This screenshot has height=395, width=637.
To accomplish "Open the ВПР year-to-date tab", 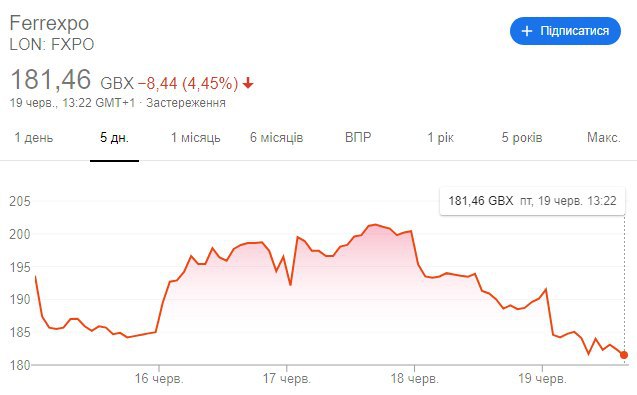I will [358, 138].
